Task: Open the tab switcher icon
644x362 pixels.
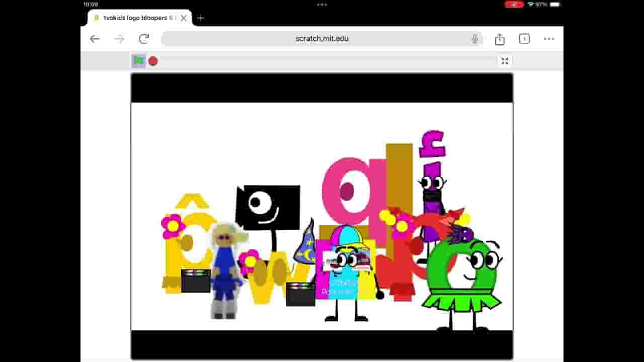Action: click(524, 39)
